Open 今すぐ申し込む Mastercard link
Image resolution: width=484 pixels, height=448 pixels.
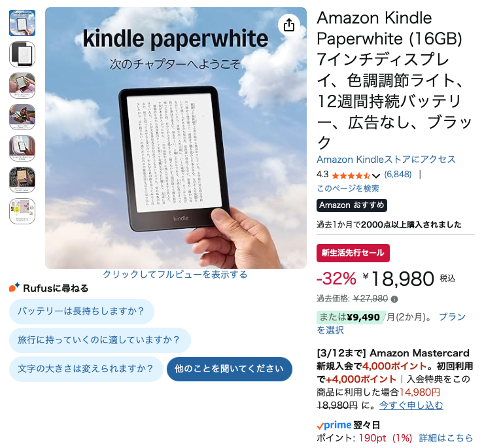pyautogui.click(x=411, y=405)
